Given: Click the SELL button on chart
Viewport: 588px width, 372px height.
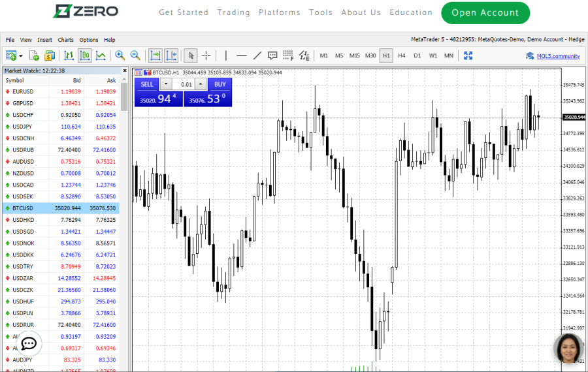Looking at the screenshot, I should pos(147,84).
